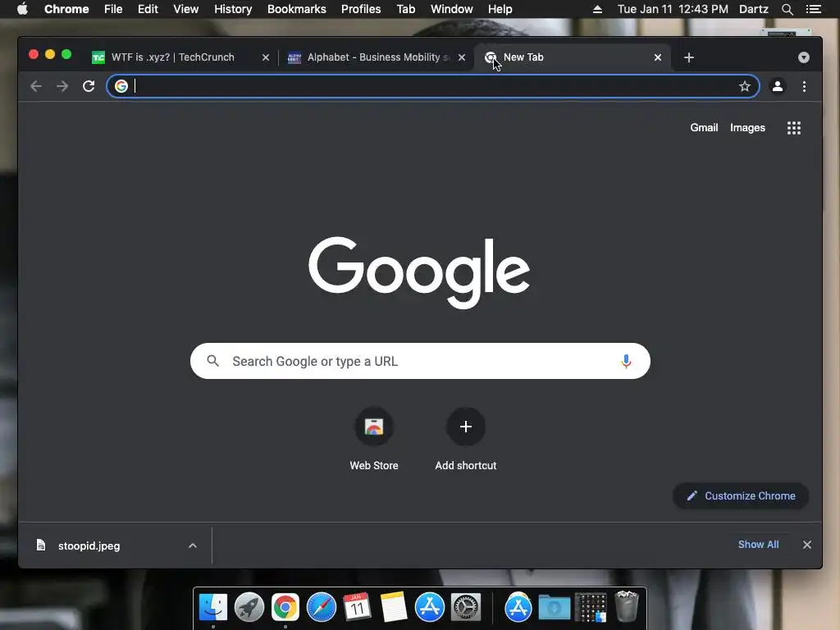
Task: Click the eject icon in the menu bar
Action: tap(597, 9)
